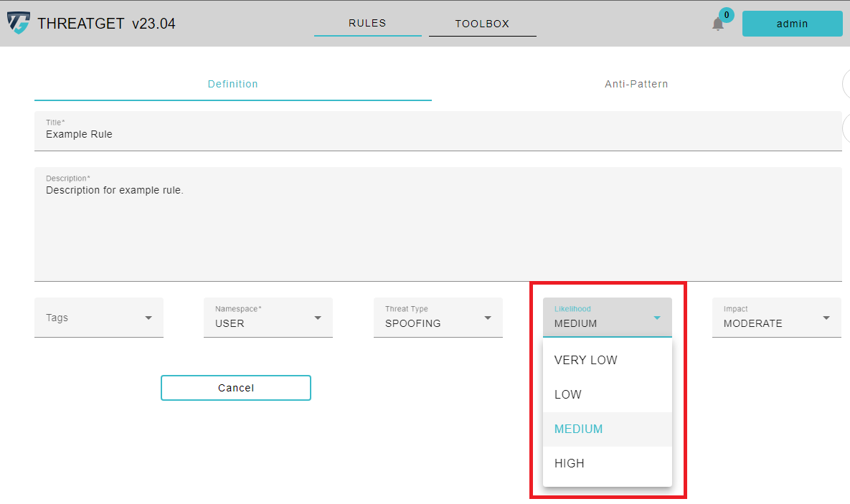Click the admin user button
The height and width of the screenshot is (504, 850).
point(792,24)
